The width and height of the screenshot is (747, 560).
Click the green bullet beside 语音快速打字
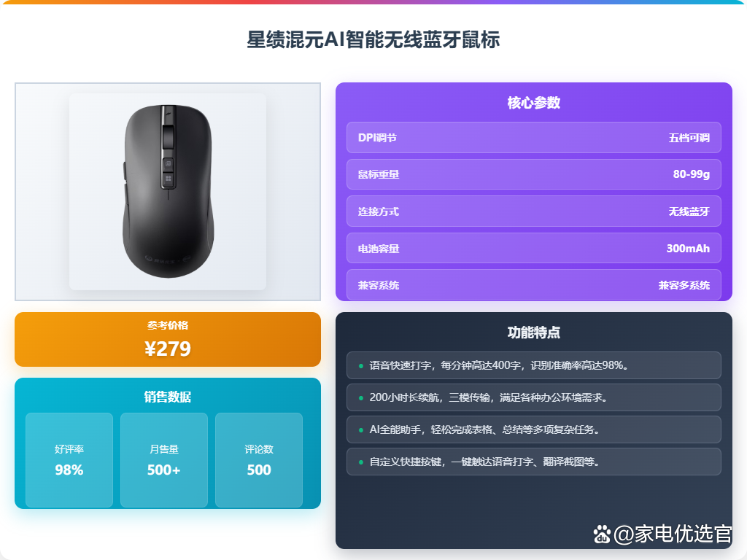(x=360, y=366)
